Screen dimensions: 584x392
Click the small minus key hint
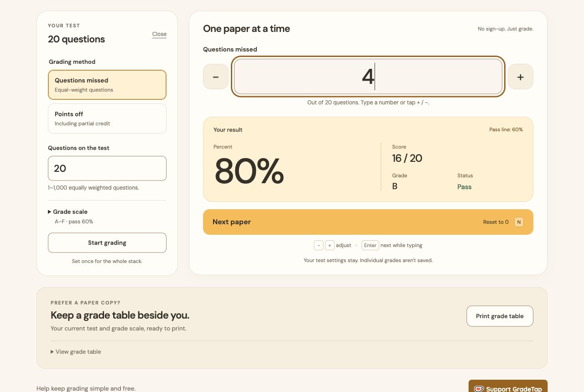318,245
